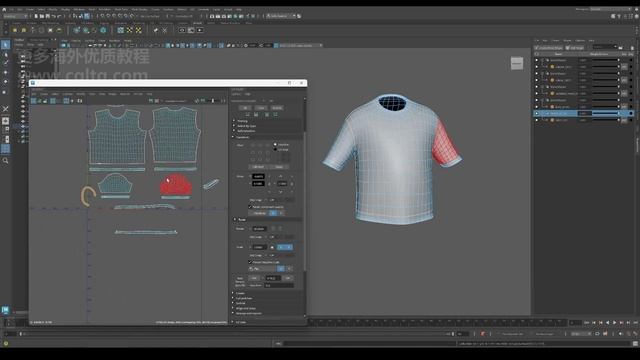Click the first yellow shelf icon

(15, 30)
